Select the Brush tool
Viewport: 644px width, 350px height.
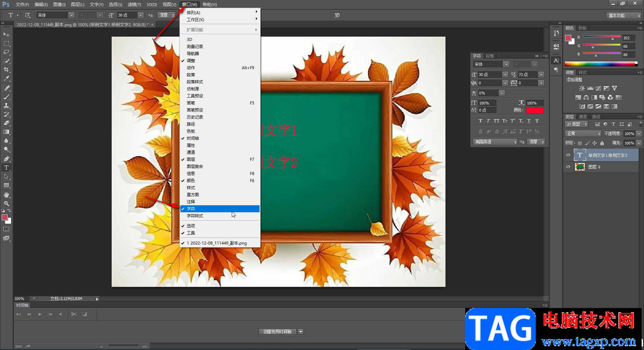[x=6, y=97]
